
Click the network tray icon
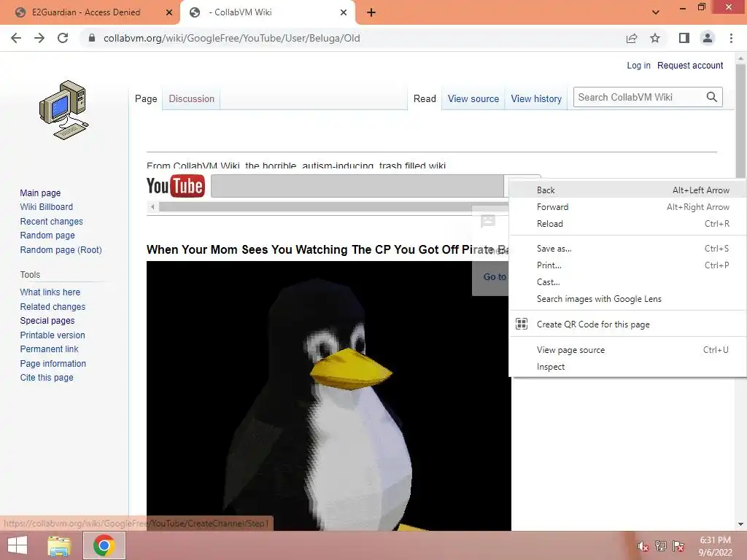click(661, 546)
